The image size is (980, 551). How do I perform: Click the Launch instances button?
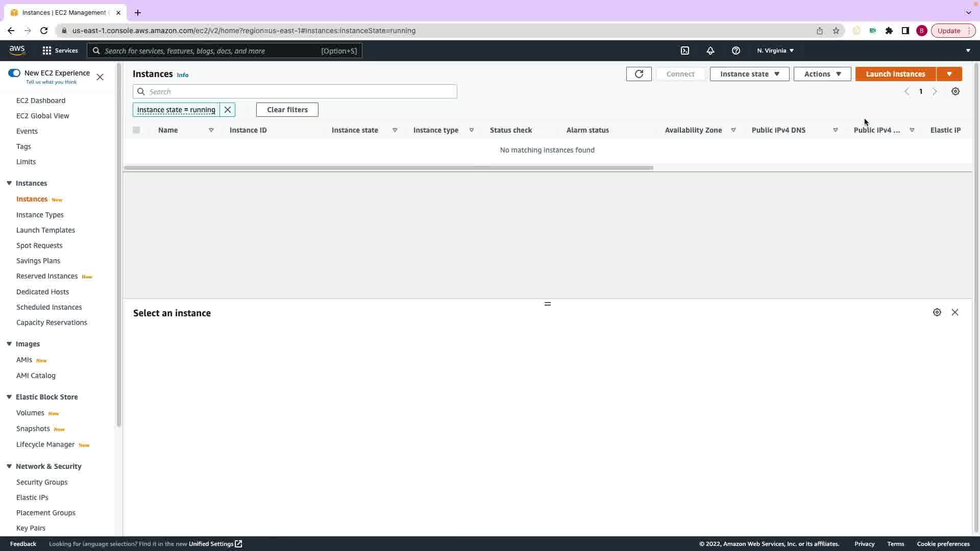click(x=895, y=74)
